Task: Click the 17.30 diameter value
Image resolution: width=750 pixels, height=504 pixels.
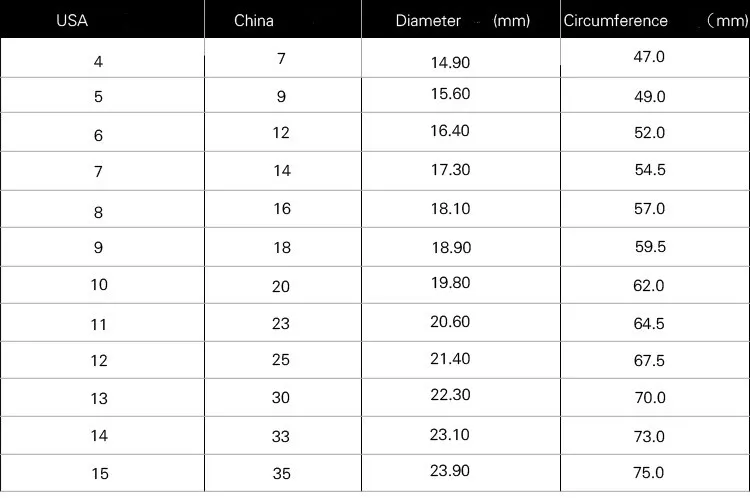Action: [x=450, y=170]
